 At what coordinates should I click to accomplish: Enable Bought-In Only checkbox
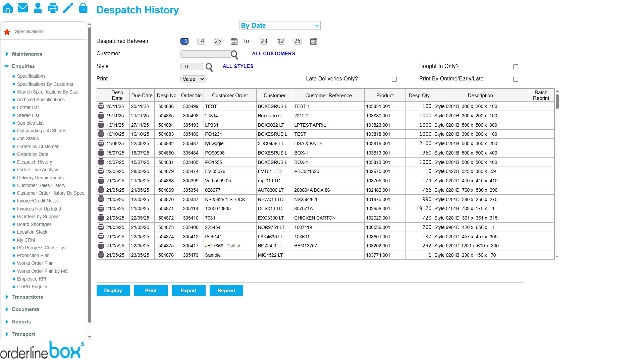pyautogui.click(x=516, y=67)
